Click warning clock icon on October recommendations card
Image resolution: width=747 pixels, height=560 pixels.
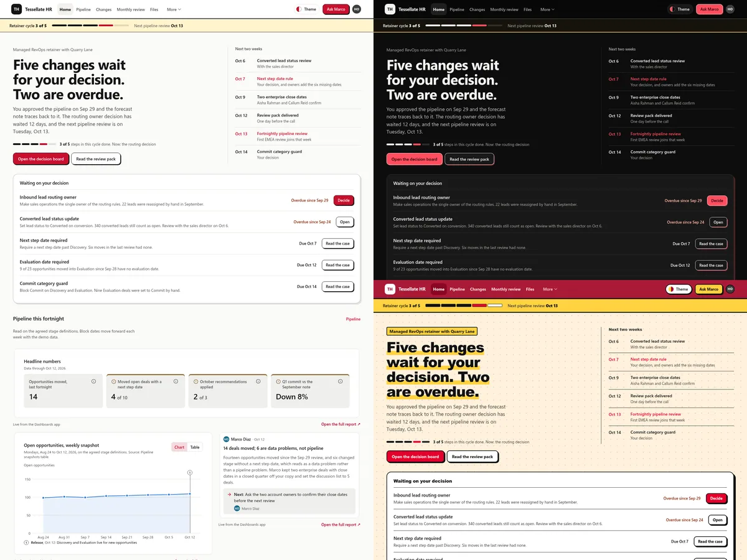click(195, 381)
